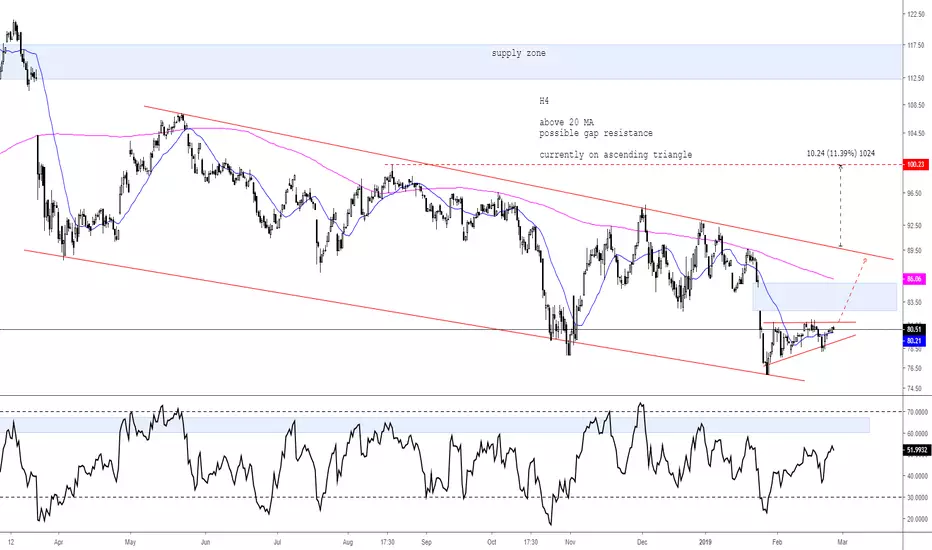Viewport: 932px width, 550px height.
Task: Click "currently on ascending triangle" text
Action: (x=616, y=155)
